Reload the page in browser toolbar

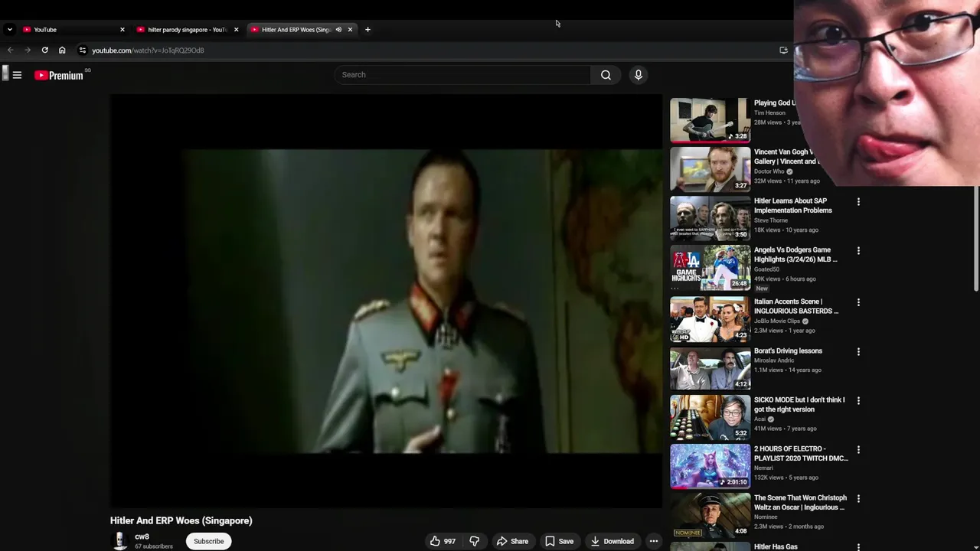point(45,51)
